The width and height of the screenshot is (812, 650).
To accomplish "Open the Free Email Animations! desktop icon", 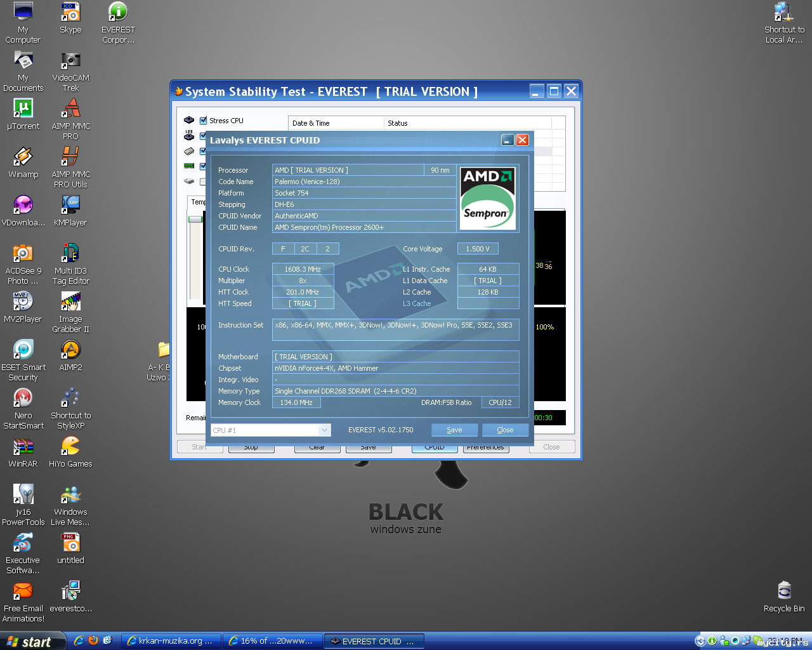I will pyautogui.click(x=23, y=602).
